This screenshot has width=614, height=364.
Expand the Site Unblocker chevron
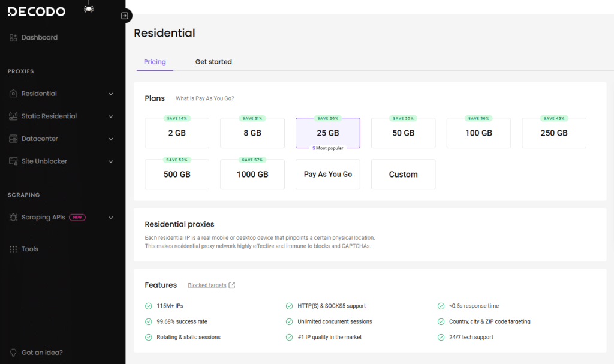(111, 161)
